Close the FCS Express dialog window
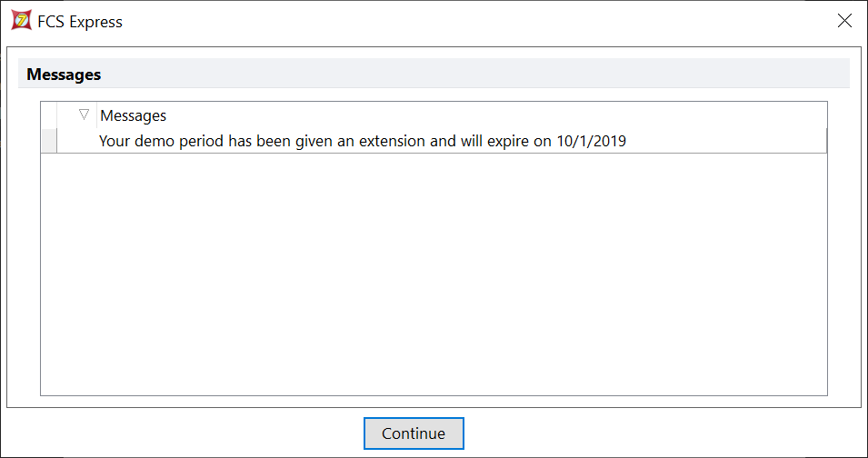The width and height of the screenshot is (868, 458). (844, 21)
